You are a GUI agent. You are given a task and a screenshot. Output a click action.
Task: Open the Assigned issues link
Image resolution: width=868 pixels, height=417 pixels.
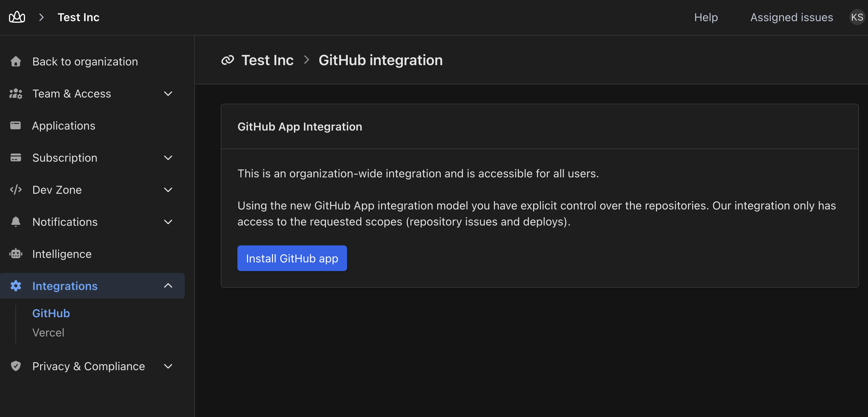pyautogui.click(x=792, y=17)
